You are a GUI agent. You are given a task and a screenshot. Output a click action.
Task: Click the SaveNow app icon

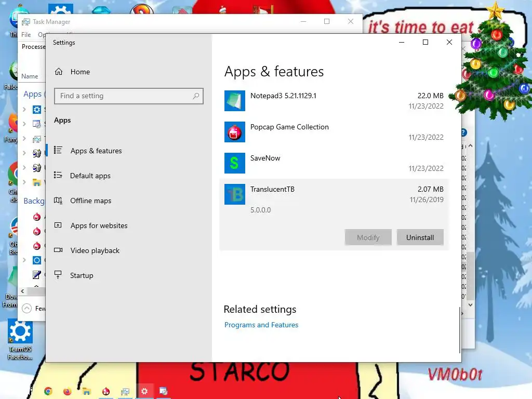(x=235, y=163)
